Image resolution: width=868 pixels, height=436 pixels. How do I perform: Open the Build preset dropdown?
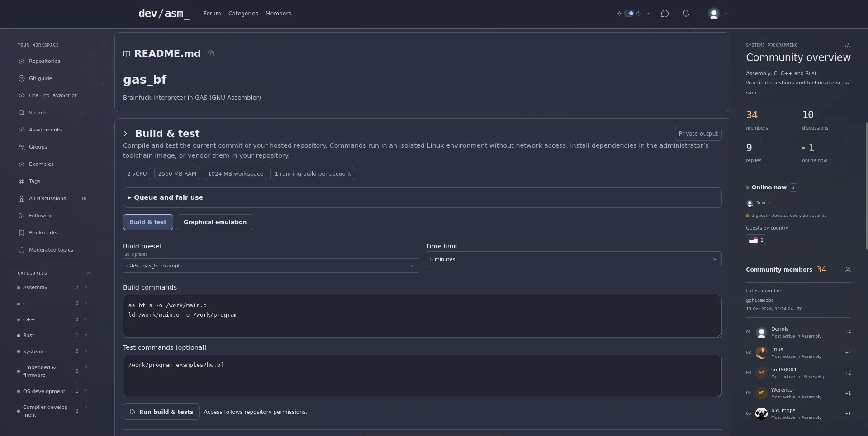271,266
